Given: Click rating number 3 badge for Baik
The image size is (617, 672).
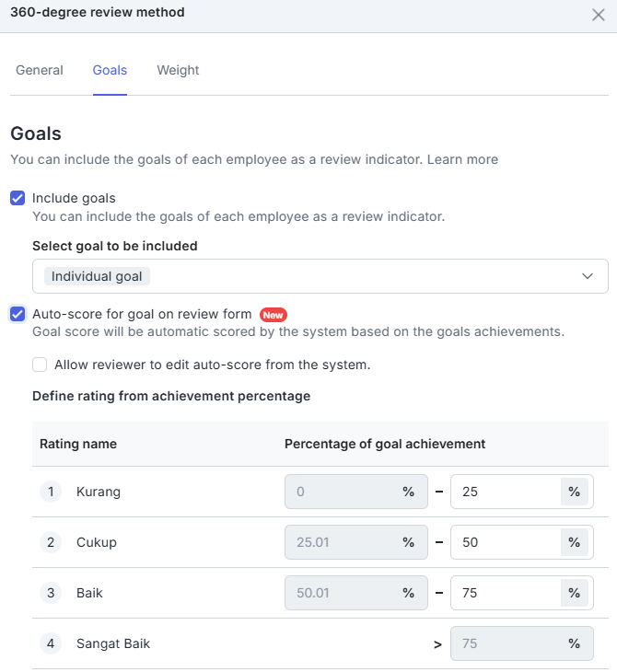Looking at the screenshot, I should 51,593.
